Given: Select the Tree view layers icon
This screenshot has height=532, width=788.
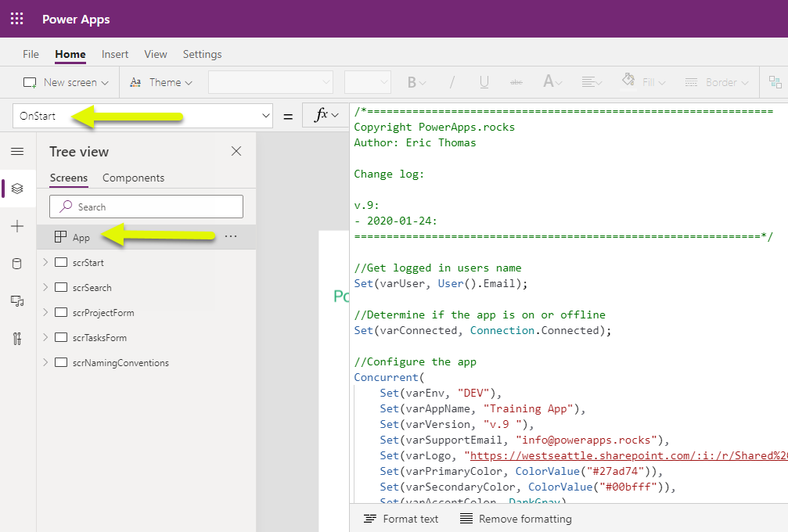Looking at the screenshot, I should point(17,189).
